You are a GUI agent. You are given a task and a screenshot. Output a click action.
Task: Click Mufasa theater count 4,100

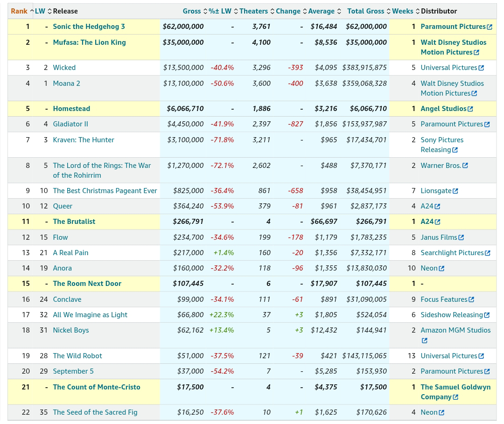pyautogui.click(x=261, y=42)
